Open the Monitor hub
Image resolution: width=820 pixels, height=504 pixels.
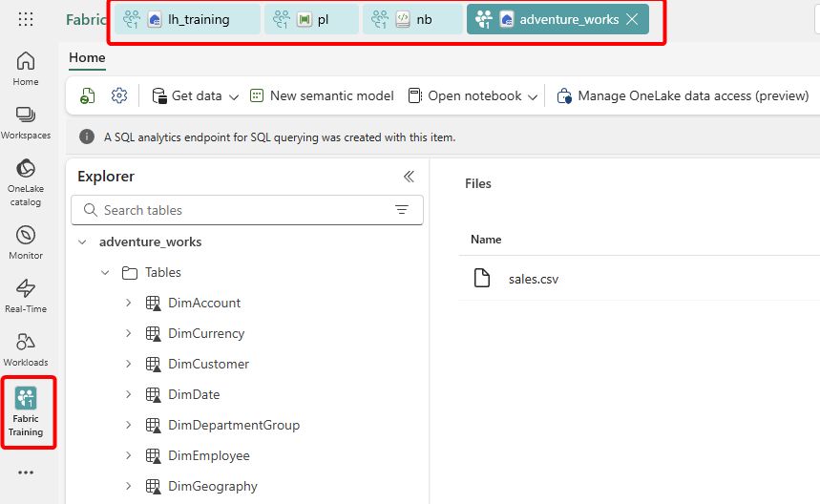pyautogui.click(x=26, y=242)
